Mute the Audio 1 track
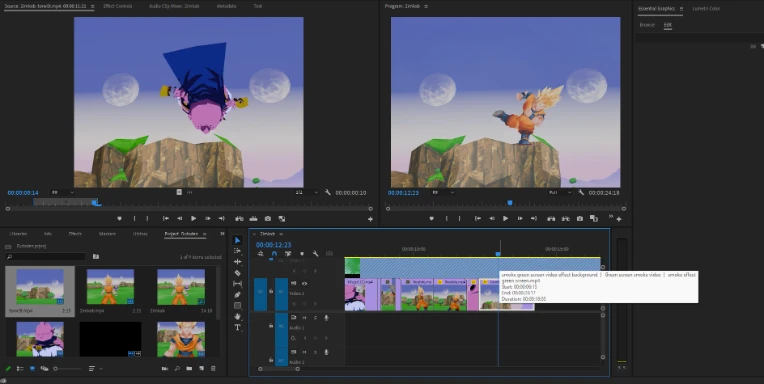 (304, 318)
